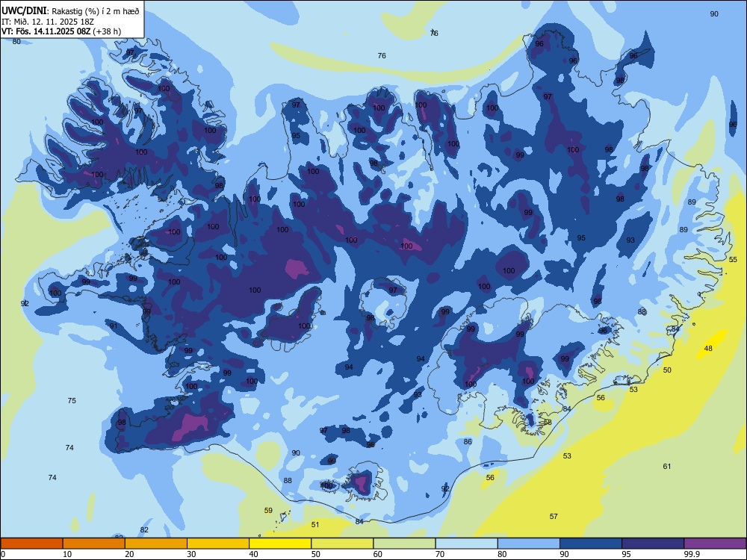The image size is (747, 560).
Task: Select the amber 20–30 legend swatch
Action: click(x=156, y=544)
